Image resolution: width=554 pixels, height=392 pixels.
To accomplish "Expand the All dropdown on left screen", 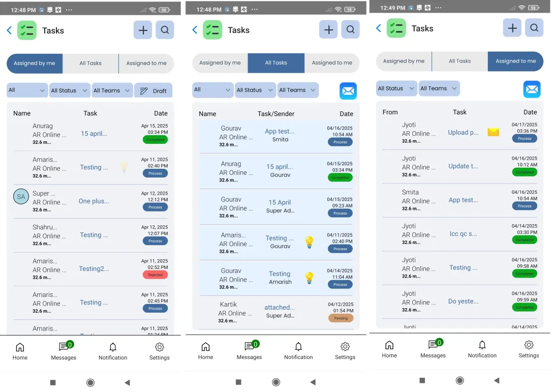I will pyautogui.click(x=27, y=90).
